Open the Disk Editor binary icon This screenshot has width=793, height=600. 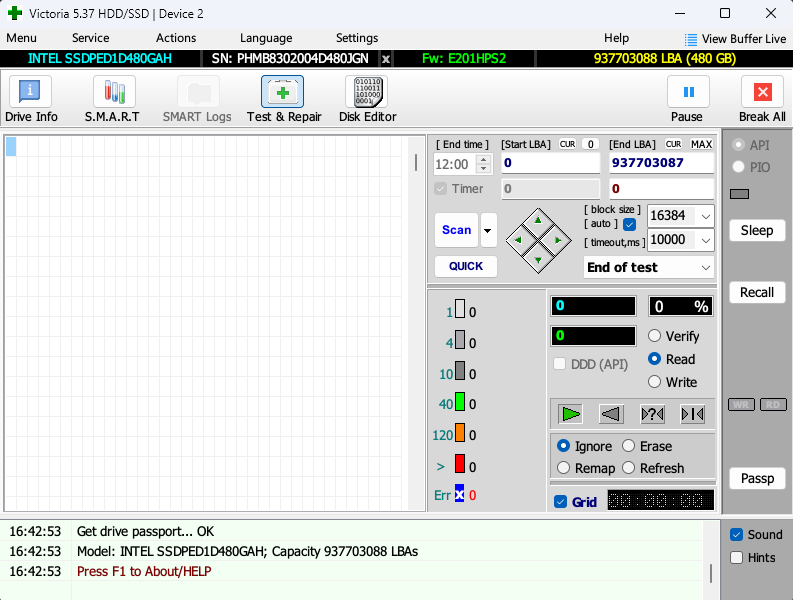click(x=367, y=92)
